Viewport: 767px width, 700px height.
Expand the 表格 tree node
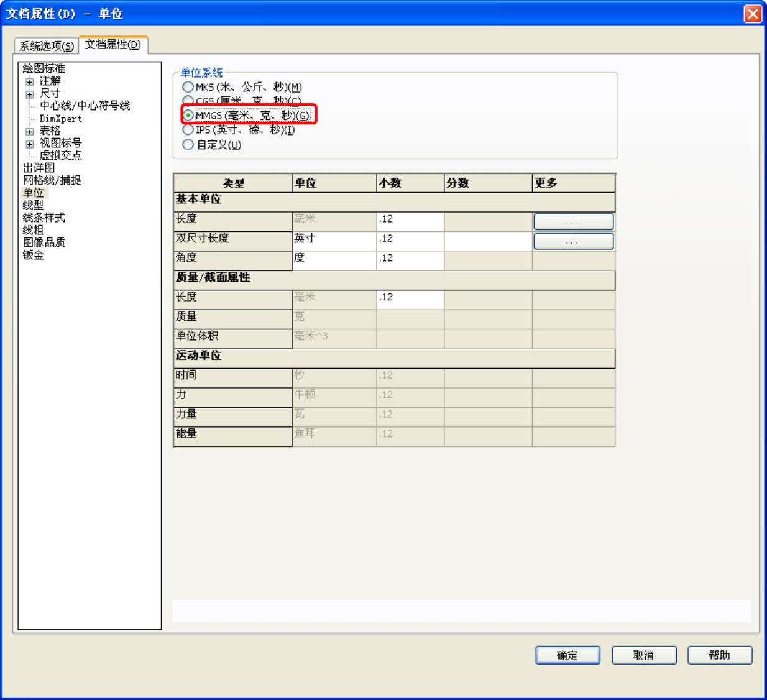pos(29,132)
